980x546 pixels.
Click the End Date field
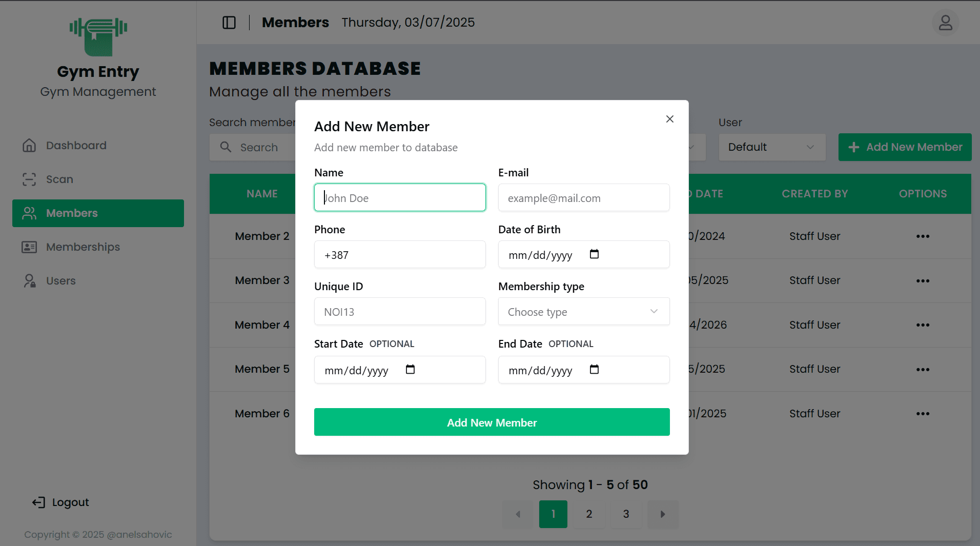click(x=584, y=370)
